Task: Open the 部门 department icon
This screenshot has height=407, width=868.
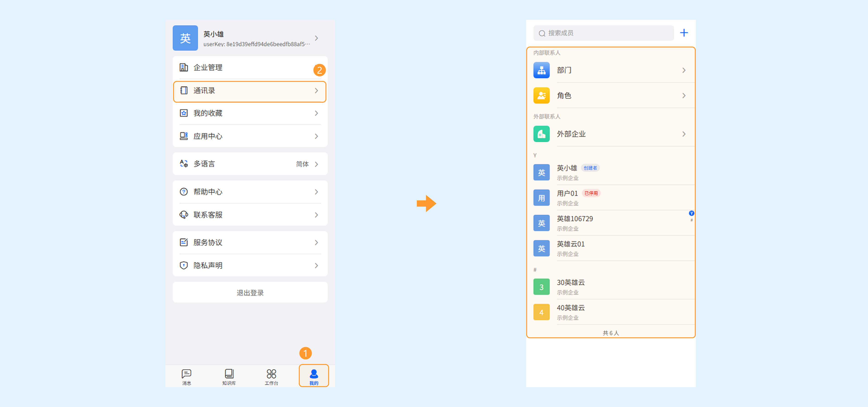Action: 541,70
